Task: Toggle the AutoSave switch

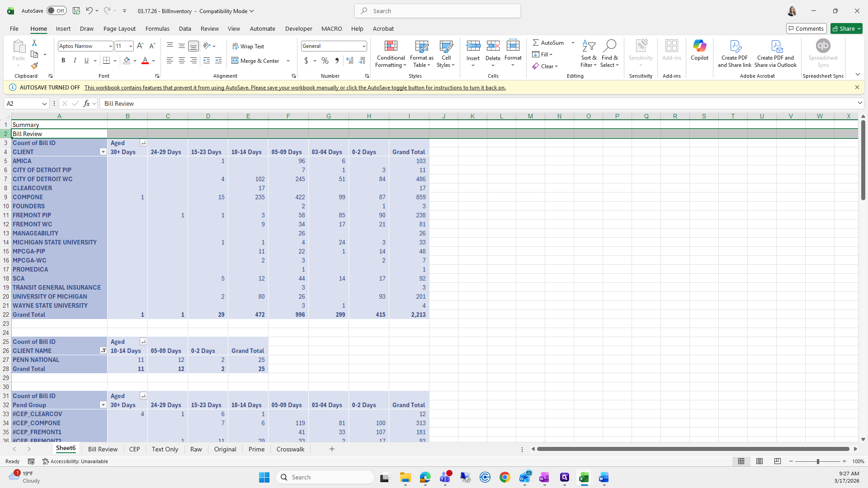Action: pos(57,11)
